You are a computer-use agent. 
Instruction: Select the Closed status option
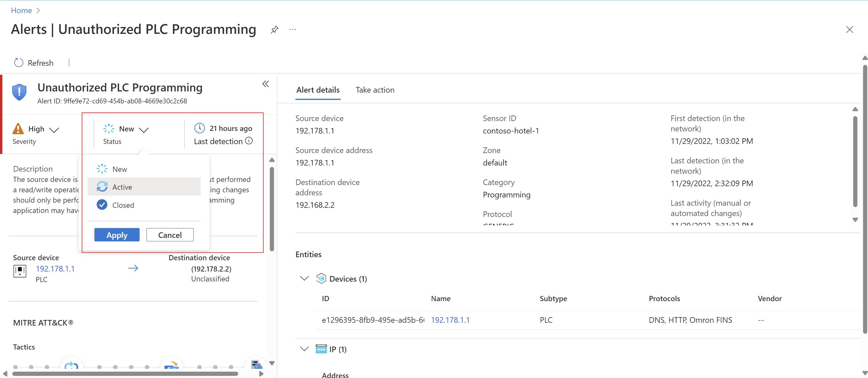[123, 205]
